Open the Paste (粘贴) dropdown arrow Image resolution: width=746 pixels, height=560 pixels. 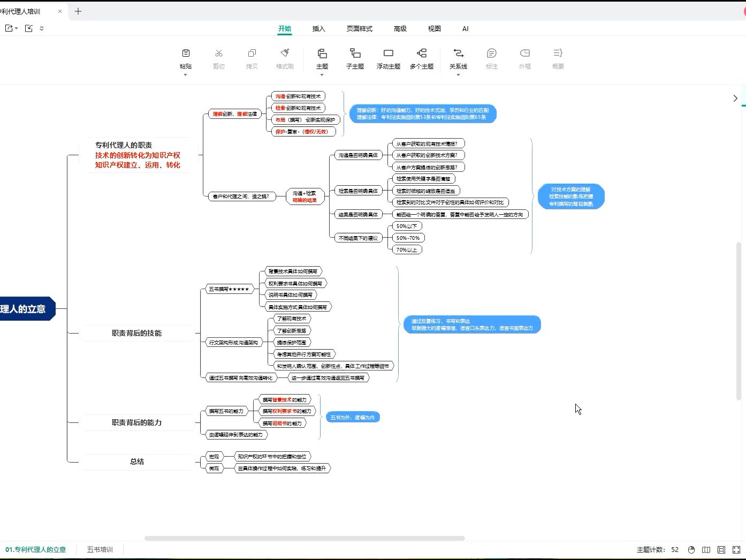point(186,75)
